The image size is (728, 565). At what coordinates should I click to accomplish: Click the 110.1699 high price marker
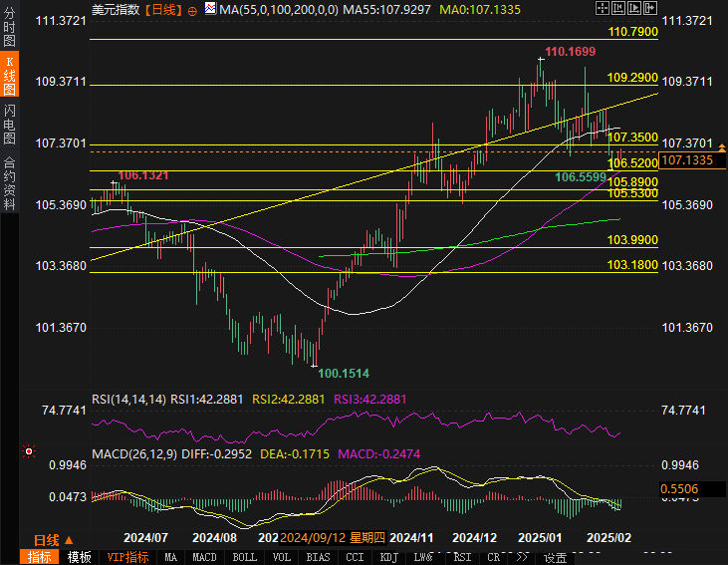pos(570,52)
